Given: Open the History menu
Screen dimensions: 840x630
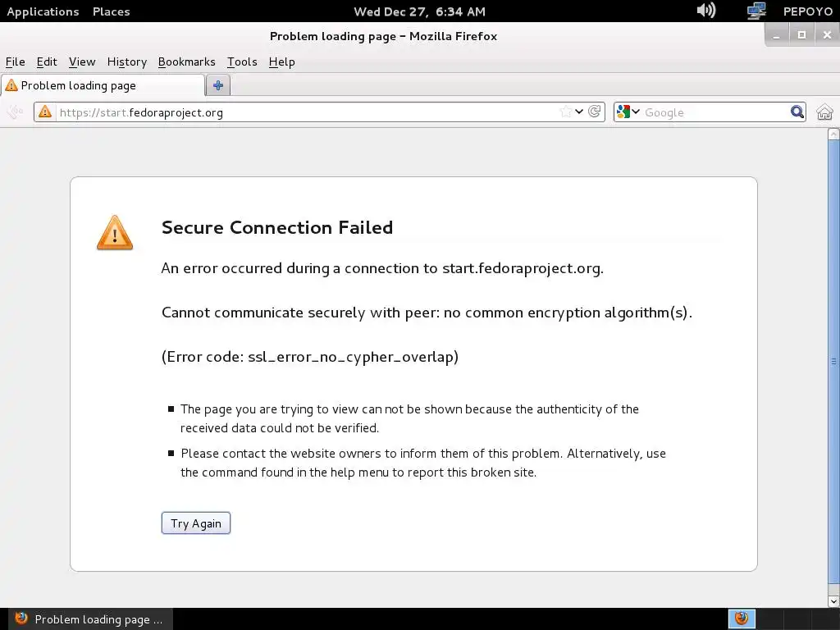Looking at the screenshot, I should coord(126,62).
